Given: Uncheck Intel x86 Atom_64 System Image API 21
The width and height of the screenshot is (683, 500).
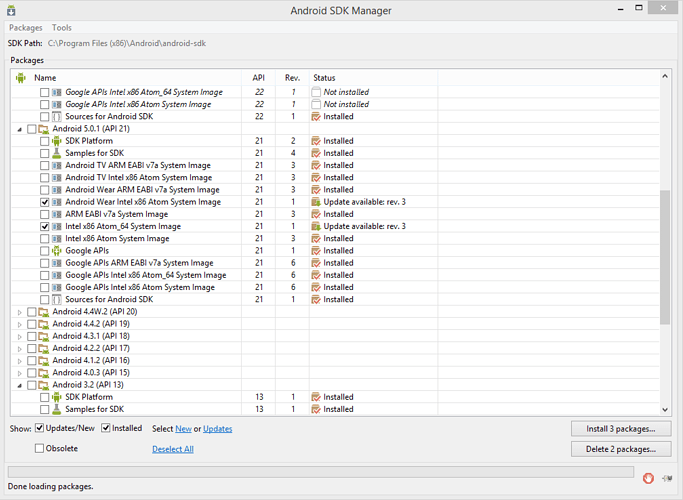Looking at the screenshot, I should pyautogui.click(x=44, y=226).
